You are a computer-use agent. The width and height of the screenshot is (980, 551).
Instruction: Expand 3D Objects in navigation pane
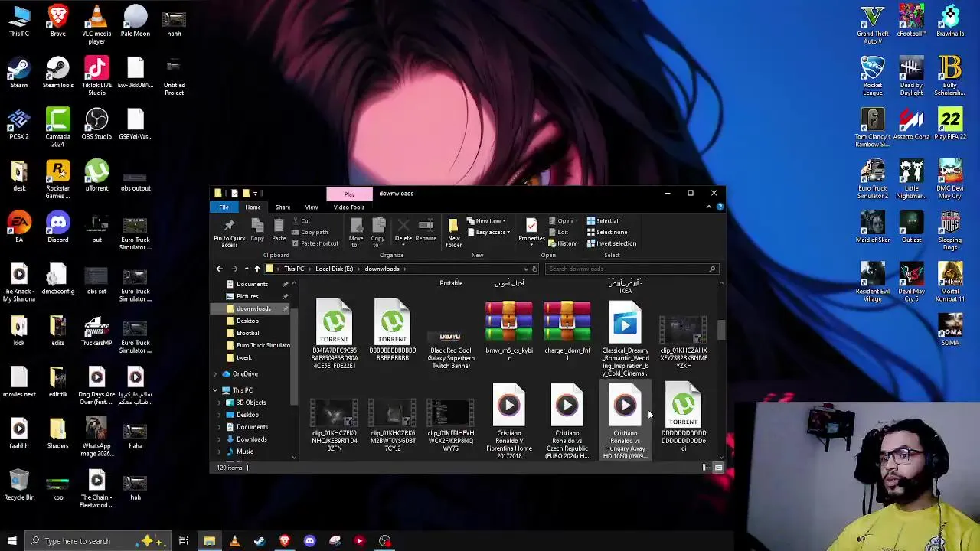(x=220, y=403)
